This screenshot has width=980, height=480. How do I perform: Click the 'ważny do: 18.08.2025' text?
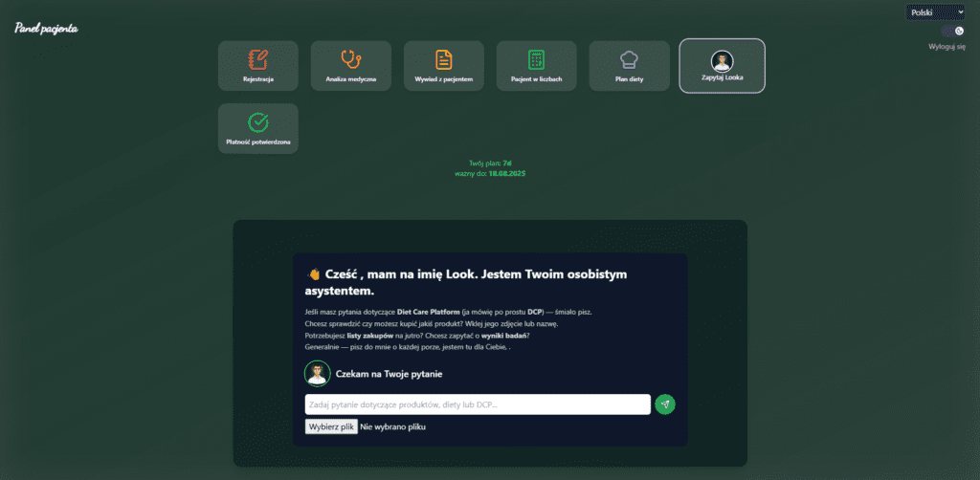pos(490,173)
